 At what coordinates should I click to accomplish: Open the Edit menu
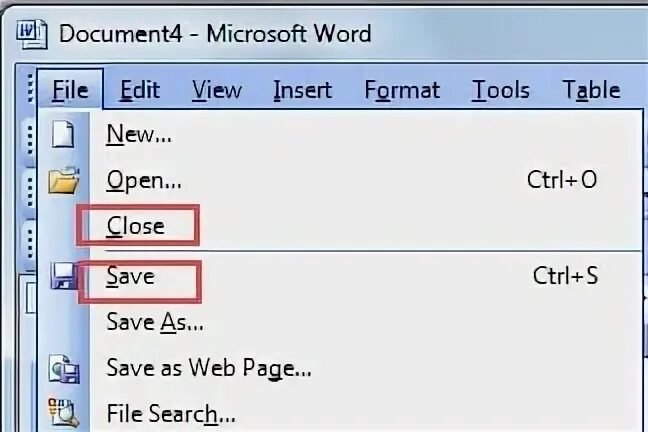coord(140,90)
